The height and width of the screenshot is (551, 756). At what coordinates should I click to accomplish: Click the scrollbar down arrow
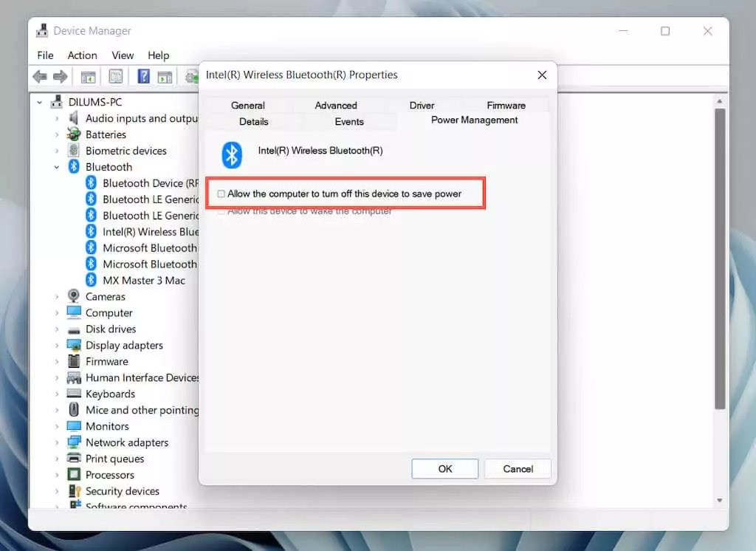pos(719,500)
